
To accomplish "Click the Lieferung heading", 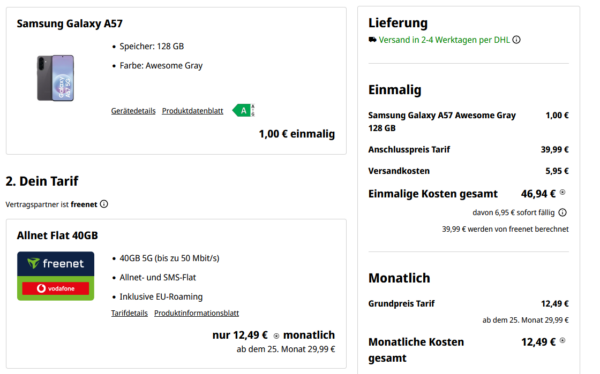I will 398,23.
